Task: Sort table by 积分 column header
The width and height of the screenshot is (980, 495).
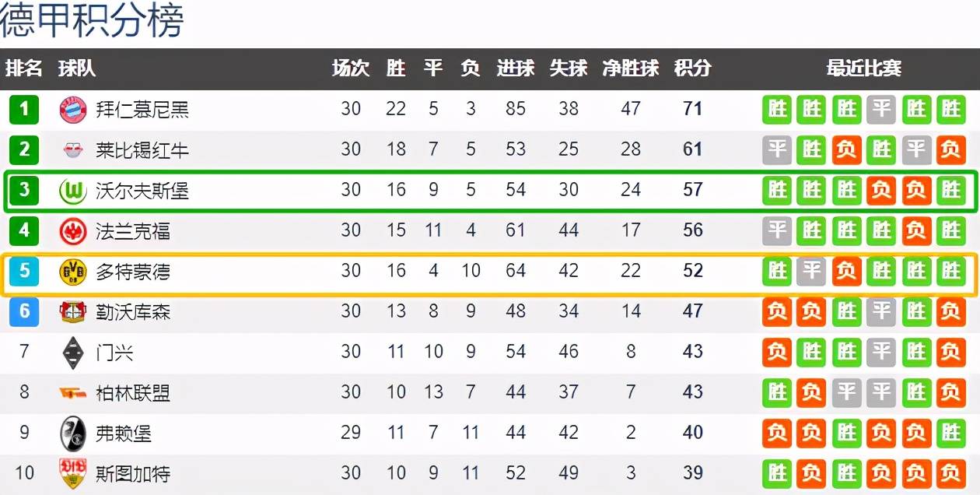Action: [x=692, y=68]
